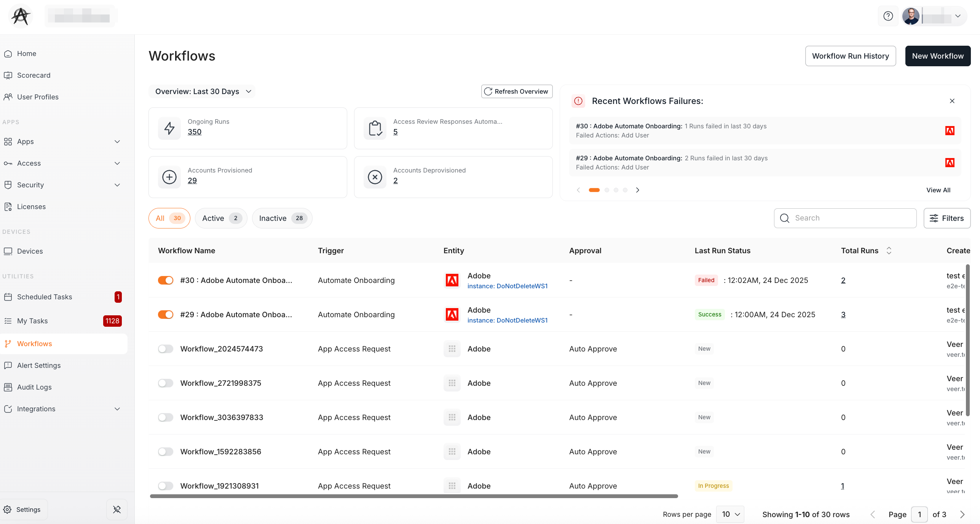The image size is (980, 524).
Task: Click the Total Runs sort arrows
Action: (x=889, y=251)
